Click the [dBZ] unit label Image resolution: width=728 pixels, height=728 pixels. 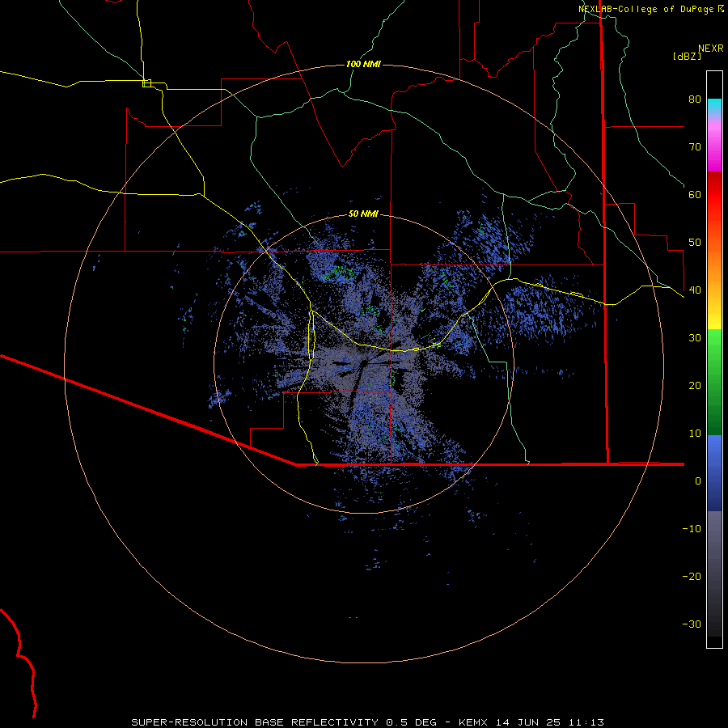coord(687,56)
